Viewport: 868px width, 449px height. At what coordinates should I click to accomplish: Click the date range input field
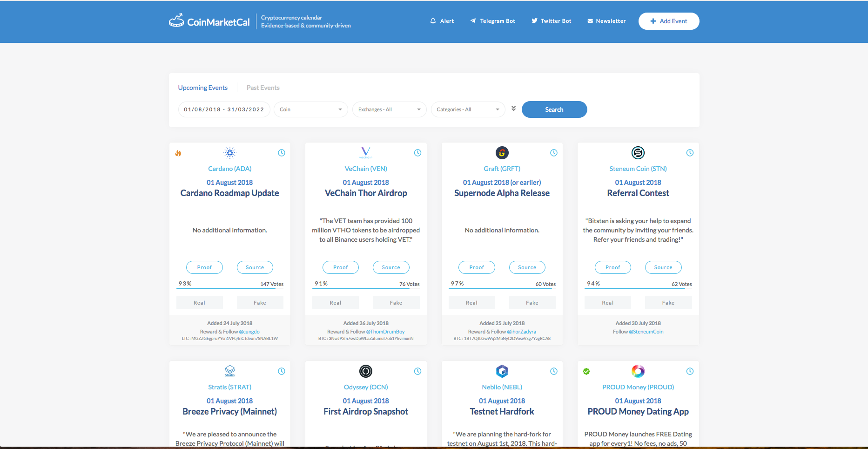(x=224, y=109)
